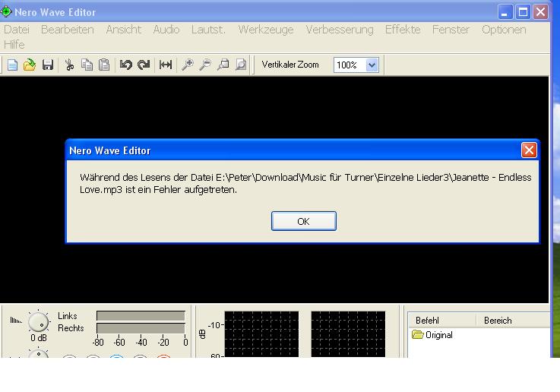560x392 pixels.
Task: Open the Vertikaler Zoom dropdown arrow
Action: pyautogui.click(x=372, y=65)
